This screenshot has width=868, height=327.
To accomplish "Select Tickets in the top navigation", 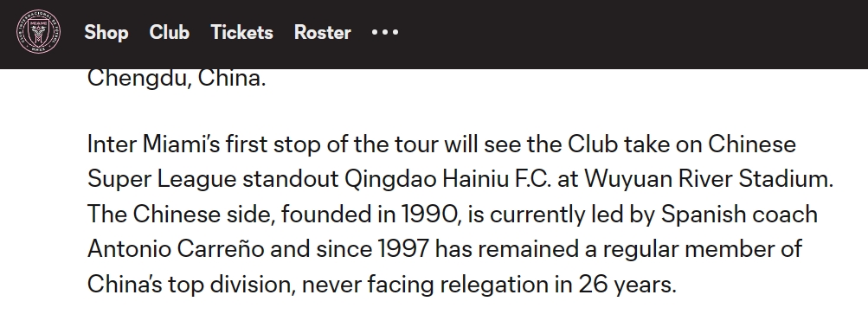I will click(242, 32).
